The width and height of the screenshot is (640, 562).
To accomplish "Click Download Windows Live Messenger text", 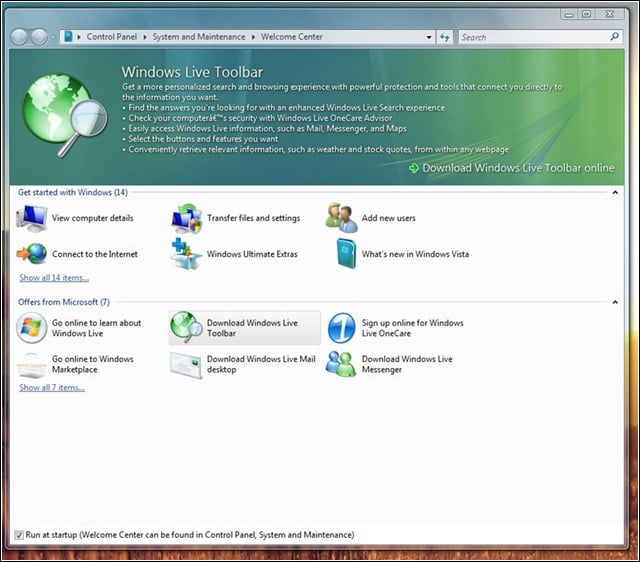I will (407, 364).
